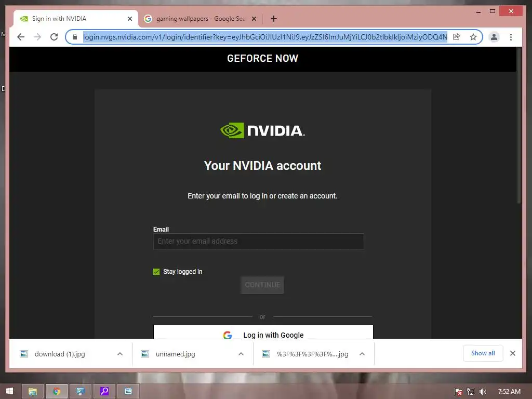Expand options for %3F%3F%3F%3F%...jpg
This screenshot has height=399, width=532.
click(x=362, y=354)
